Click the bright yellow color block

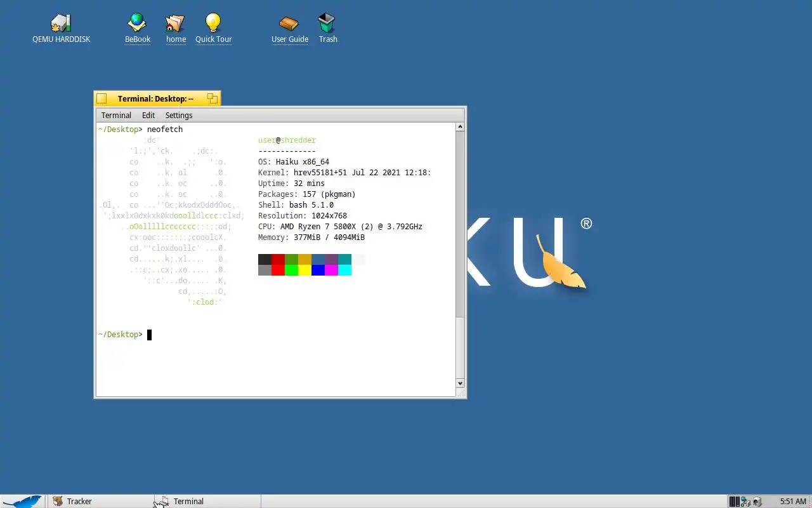[x=304, y=270]
